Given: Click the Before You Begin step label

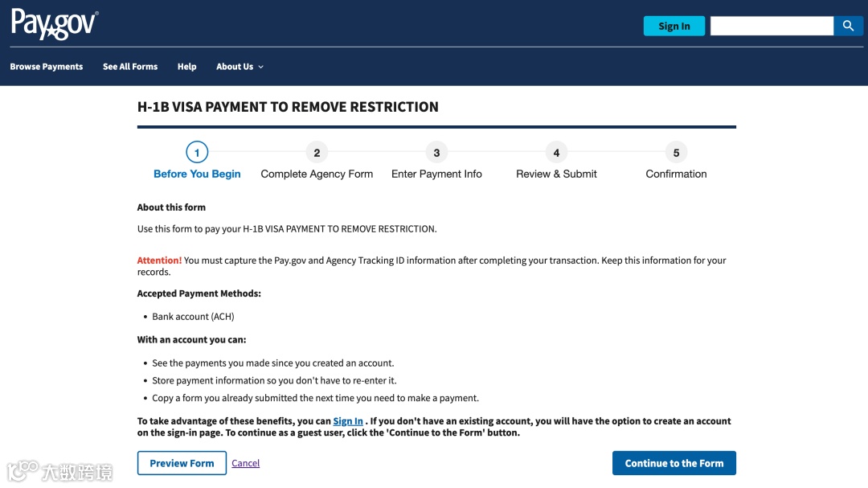Looking at the screenshot, I should tap(197, 174).
